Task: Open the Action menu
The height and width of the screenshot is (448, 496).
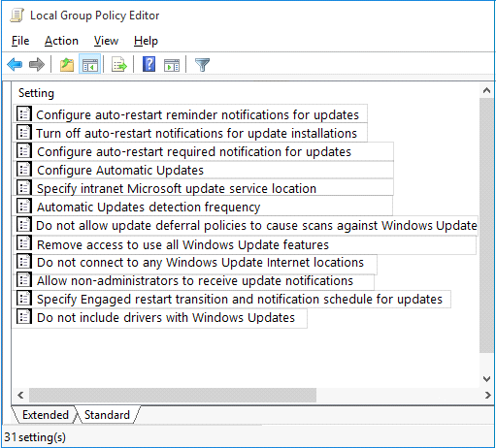Action: coord(61,41)
